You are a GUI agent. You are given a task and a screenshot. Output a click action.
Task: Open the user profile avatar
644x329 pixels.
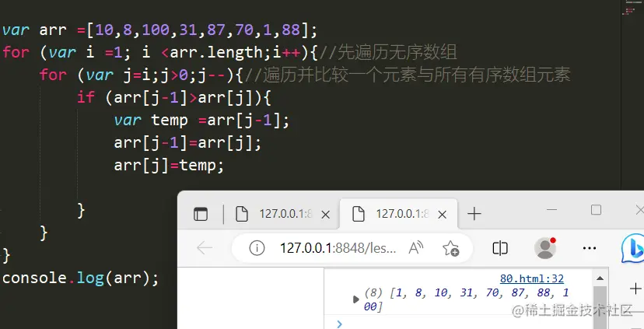coord(545,248)
